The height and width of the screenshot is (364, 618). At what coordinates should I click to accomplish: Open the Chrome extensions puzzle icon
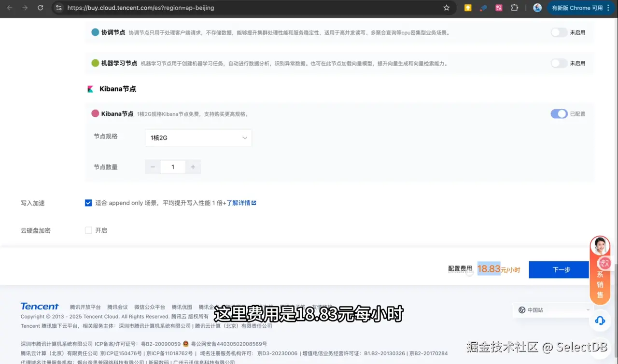[515, 8]
